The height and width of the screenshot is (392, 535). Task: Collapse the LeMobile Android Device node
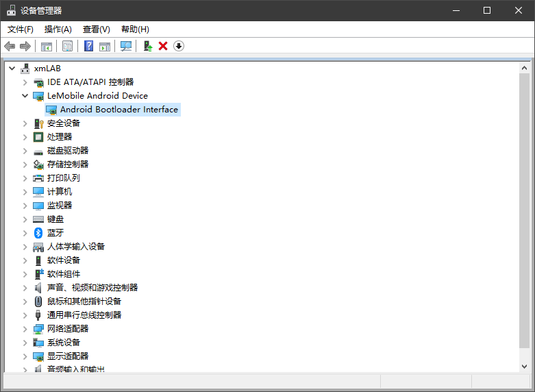click(x=25, y=96)
